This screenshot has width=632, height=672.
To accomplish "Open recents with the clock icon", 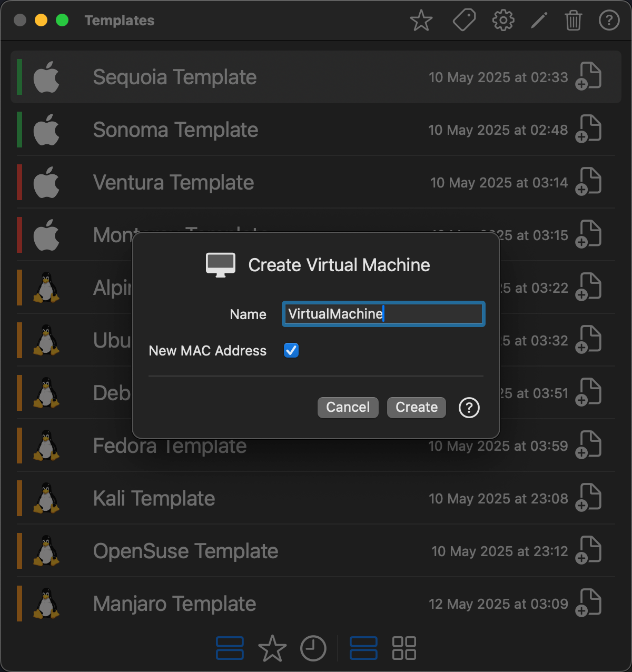I will click(313, 648).
